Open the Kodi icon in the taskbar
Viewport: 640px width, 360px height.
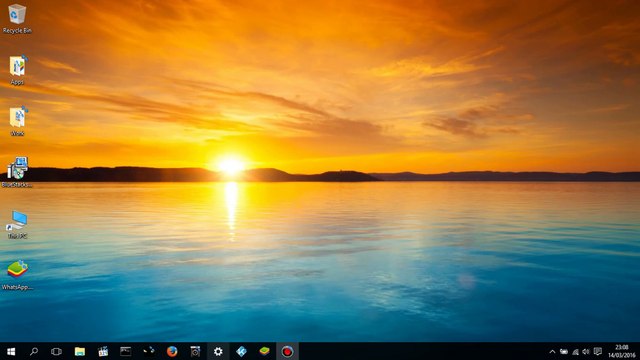[241, 351]
